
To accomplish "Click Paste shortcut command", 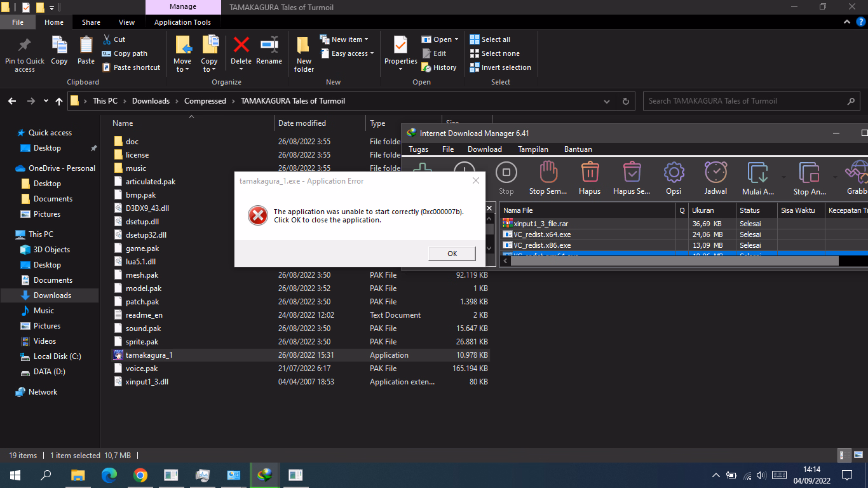I will tap(131, 67).
